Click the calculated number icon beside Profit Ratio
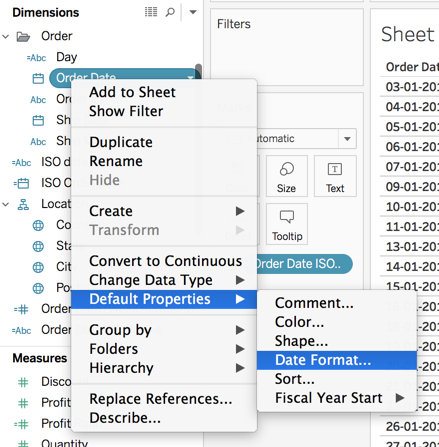This screenshot has width=439, height=447. click(x=21, y=424)
